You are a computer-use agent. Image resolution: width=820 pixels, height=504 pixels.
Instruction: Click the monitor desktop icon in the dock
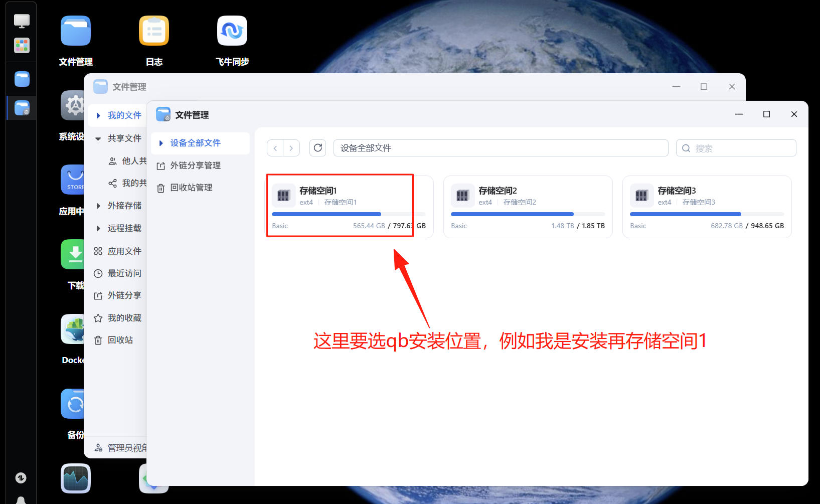tap(22, 21)
